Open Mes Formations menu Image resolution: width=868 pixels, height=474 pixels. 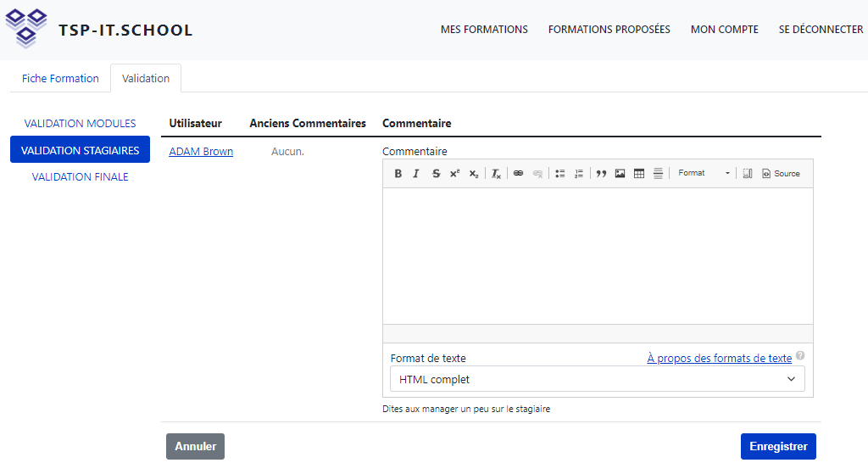pos(484,30)
